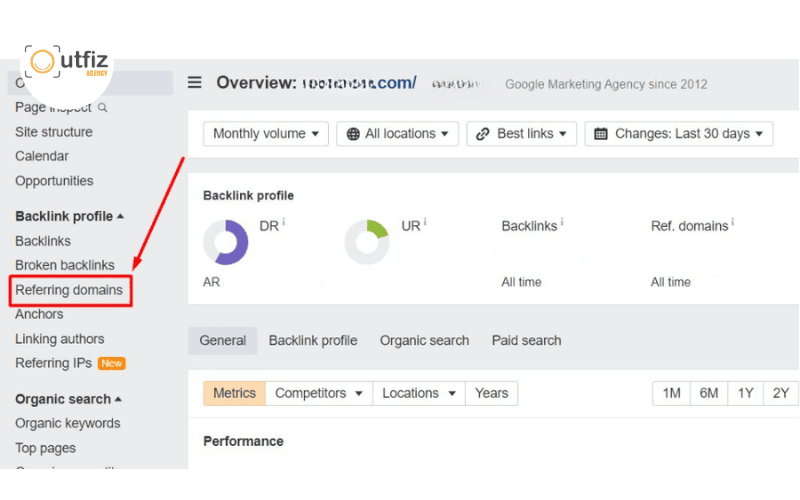Open Calendar in sidebar

click(x=42, y=156)
